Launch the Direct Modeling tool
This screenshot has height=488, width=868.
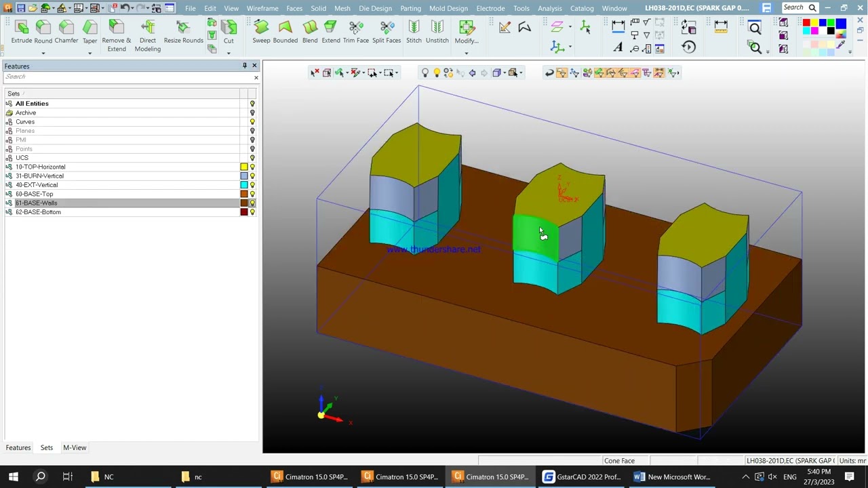click(x=147, y=36)
